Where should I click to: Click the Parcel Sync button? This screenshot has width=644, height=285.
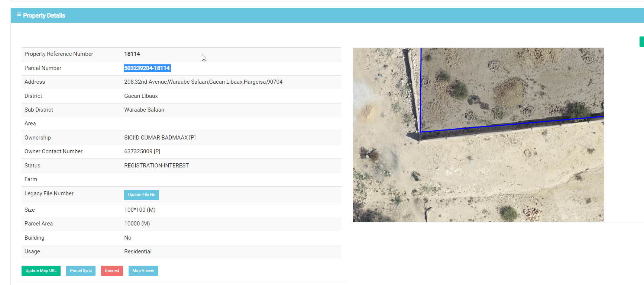click(x=81, y=271)
